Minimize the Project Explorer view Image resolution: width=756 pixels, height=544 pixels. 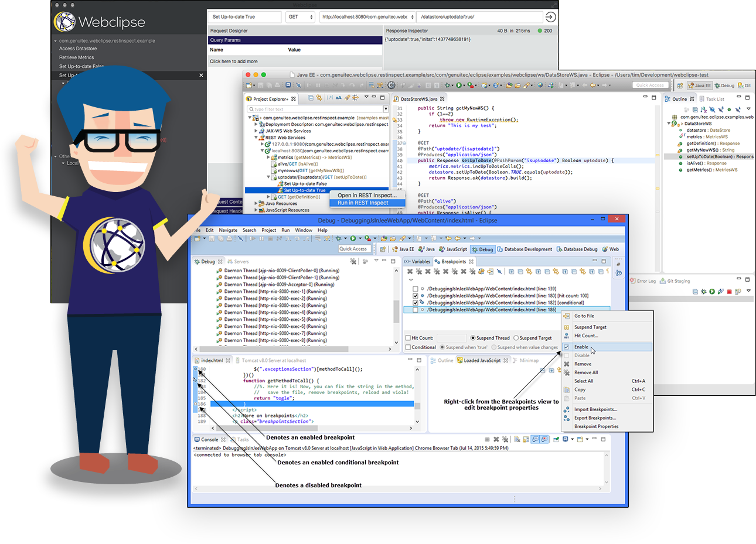coord(374,98)
